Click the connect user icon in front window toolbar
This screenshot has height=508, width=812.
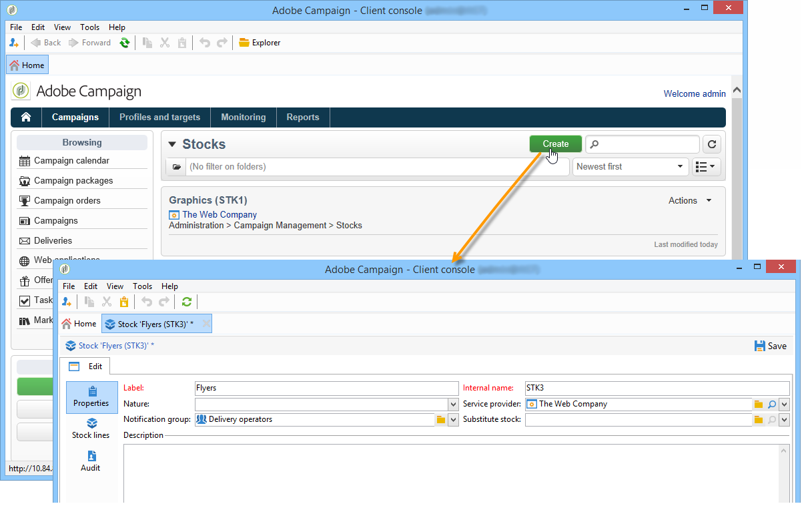coord(67,302)
